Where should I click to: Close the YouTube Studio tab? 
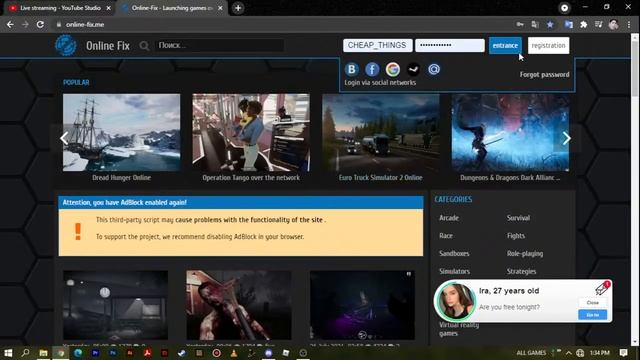point(109,8)
